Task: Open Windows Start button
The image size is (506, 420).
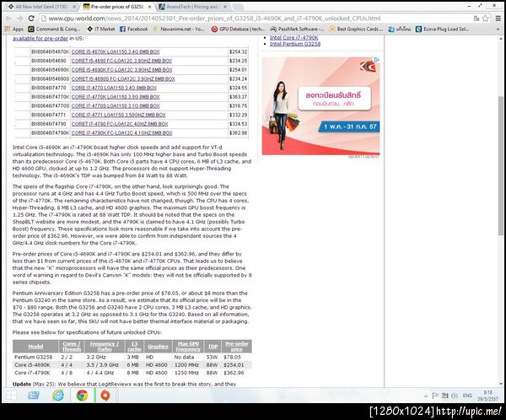Action: [11, 396]
